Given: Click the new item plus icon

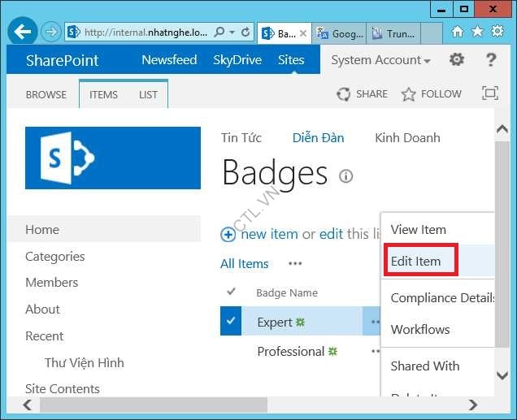Looking at the screenshot, I should click(228, 234).
